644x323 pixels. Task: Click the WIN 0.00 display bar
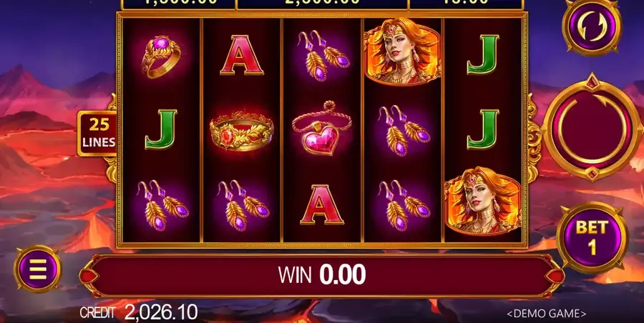point(322,274)
